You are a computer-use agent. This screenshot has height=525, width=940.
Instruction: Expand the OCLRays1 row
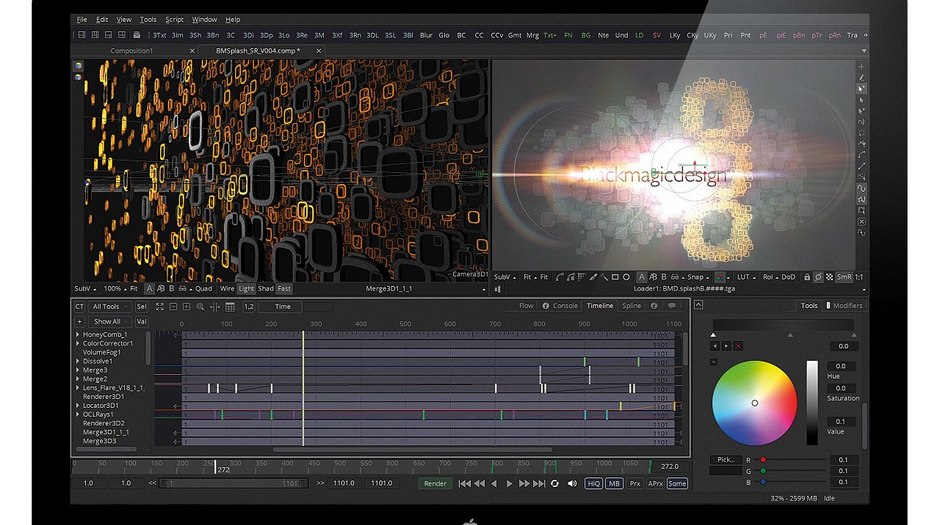[x=77, y=414]
